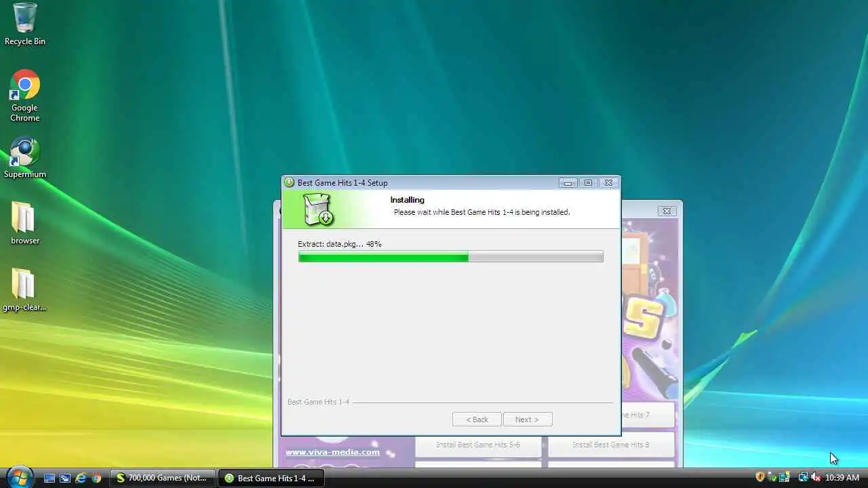The width and height of the screenshot is (868, 488).
Task: Click Show Desktop in Quick Launch
Action: coord(50,478)
